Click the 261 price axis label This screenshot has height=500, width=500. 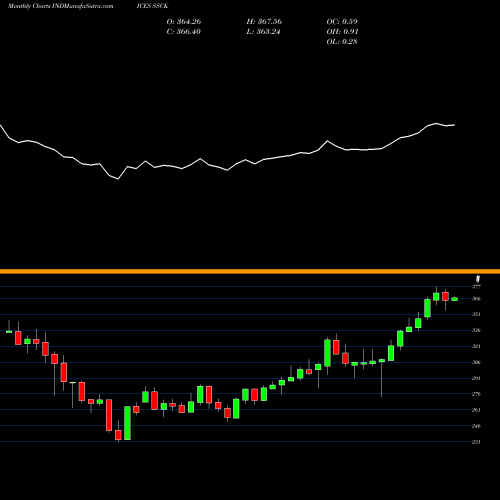[476, 410]
